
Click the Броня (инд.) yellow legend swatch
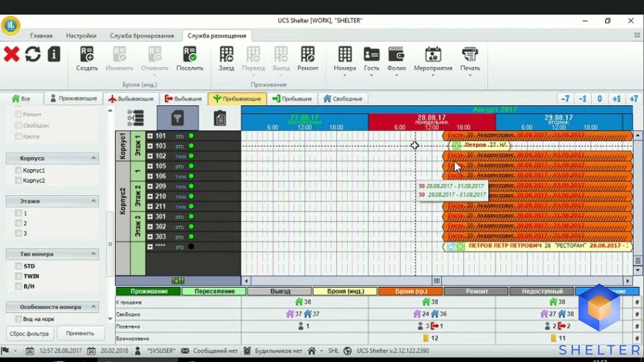[345, 291]
